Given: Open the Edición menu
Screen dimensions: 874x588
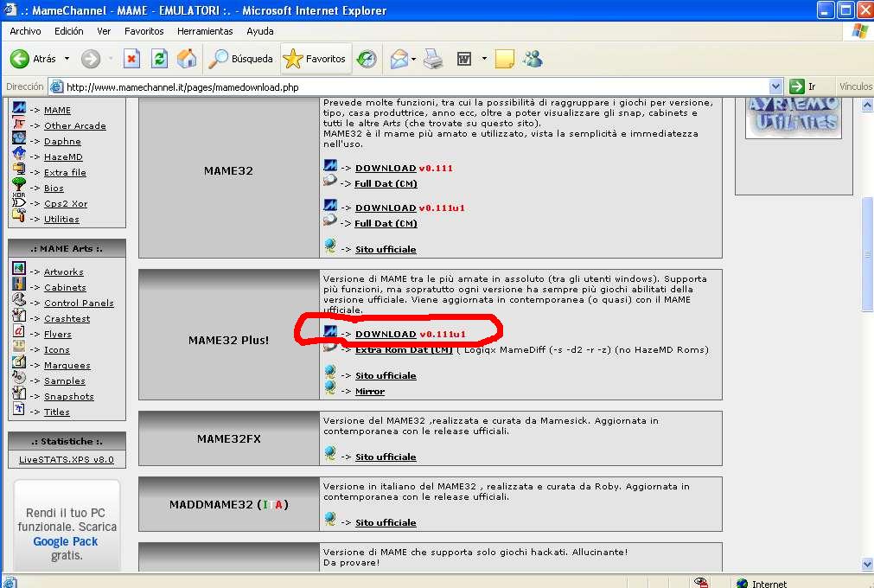Looking at the screenshot, I should click(x=69, y=31).
